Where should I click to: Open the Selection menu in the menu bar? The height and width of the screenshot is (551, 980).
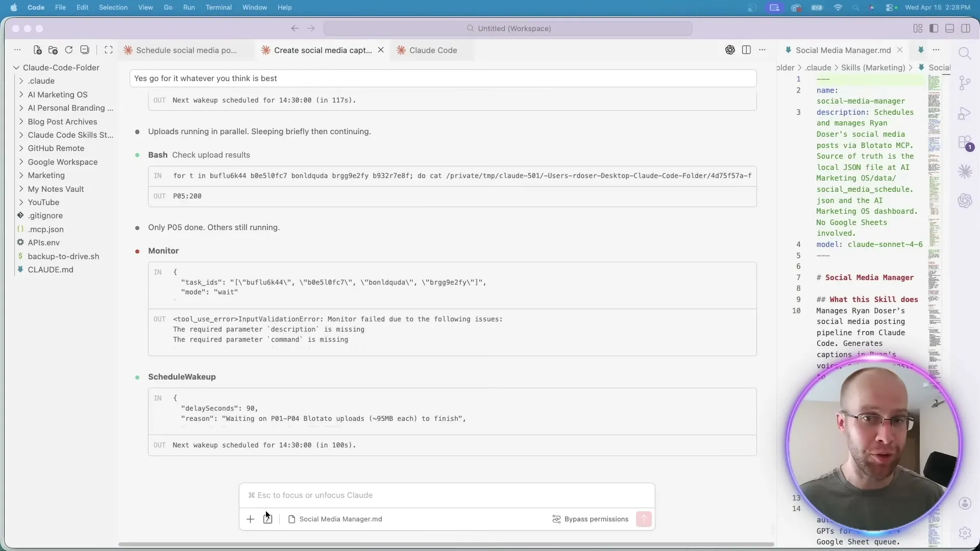pyautogui.click(x=113, y=7)
